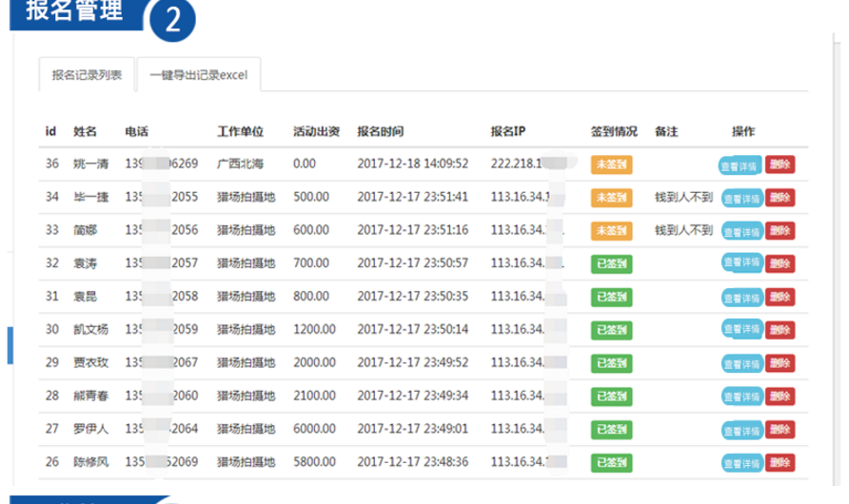Click the 操作 column header
849x504 pixels.
click(x=742, y=131)
